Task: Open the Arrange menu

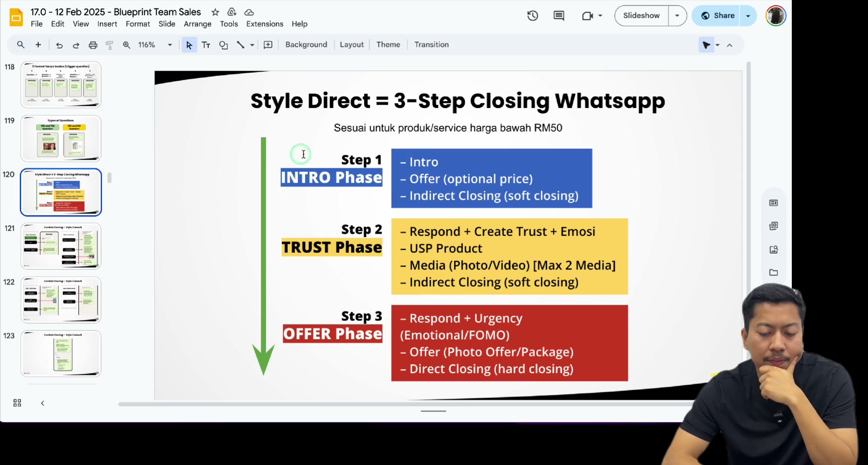Action: [x=198, y=24]
